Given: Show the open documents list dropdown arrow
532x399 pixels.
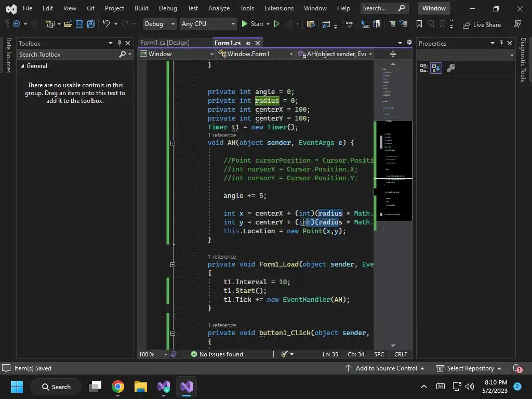Looking at the screenshot, I should coord(400,43).
